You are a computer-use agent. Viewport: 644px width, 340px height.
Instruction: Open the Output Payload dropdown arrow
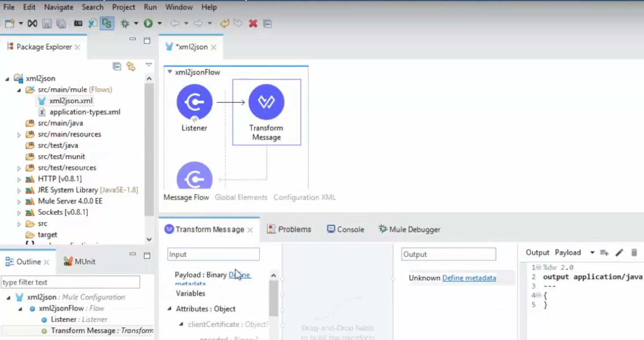[x=592, y=252]
